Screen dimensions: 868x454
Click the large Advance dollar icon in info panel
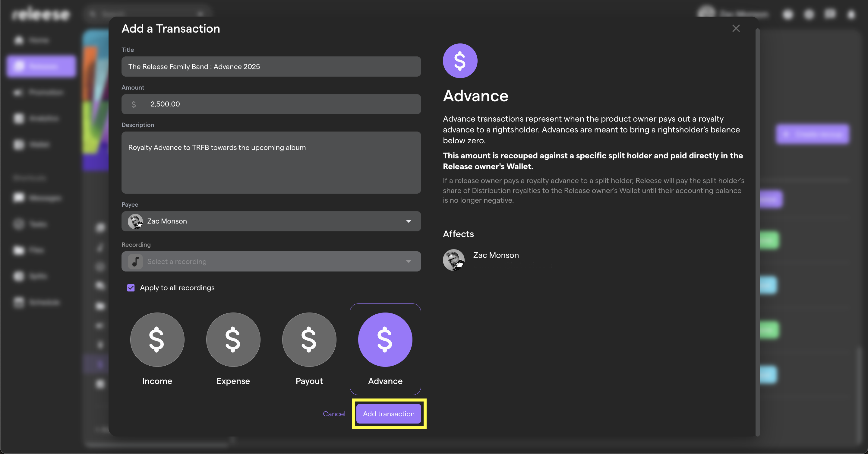pos(460,61)
